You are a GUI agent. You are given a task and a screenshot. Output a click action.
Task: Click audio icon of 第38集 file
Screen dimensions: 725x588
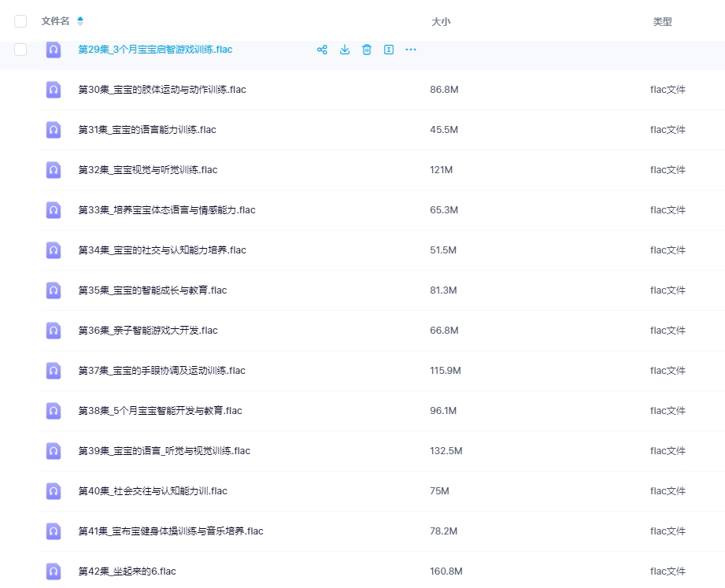[54, 411]
